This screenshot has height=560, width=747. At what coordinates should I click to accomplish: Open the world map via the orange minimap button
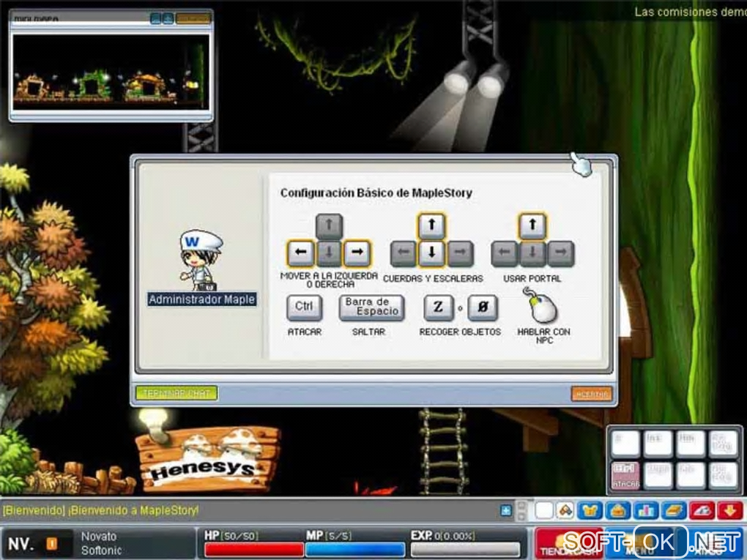point(193,18)
